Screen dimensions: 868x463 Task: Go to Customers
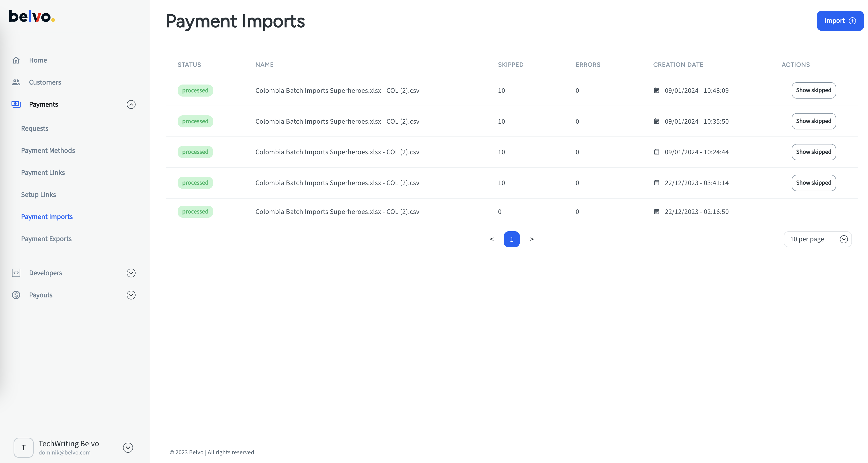click(x=45, y=82)
